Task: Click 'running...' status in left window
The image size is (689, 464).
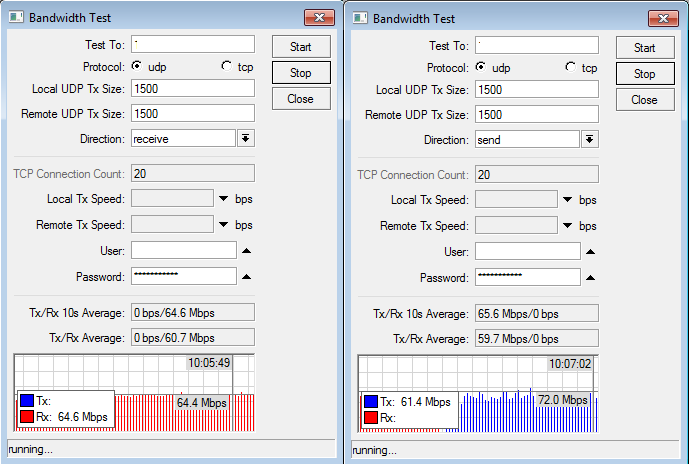Action: click(x=30, y=449)
